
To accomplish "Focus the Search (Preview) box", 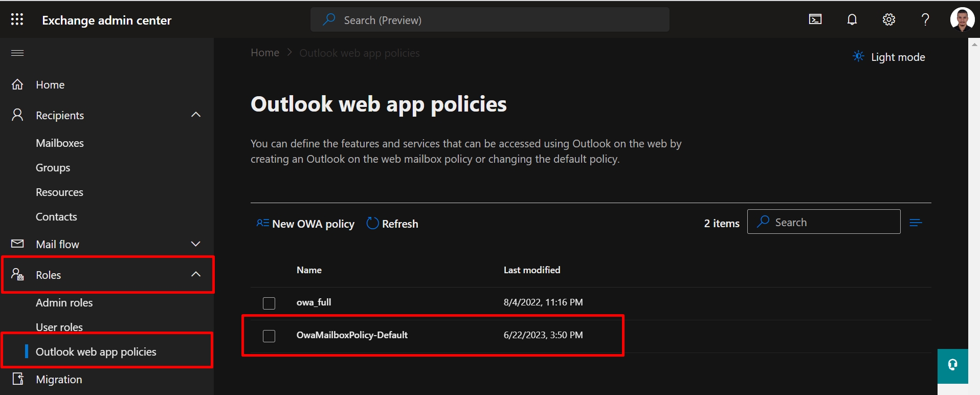I will 490,19.
